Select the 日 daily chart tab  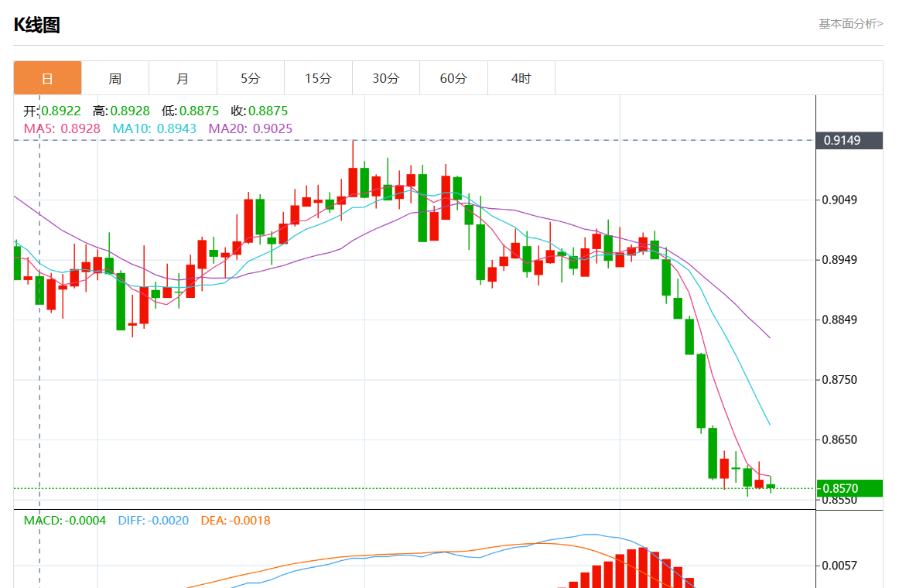[48, 78]
